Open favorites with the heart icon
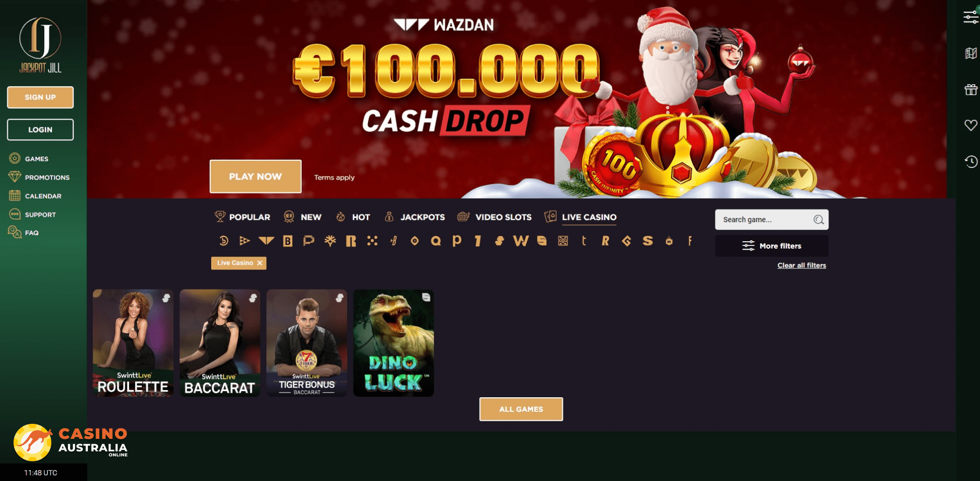The width and height of the screenshot is (980, 481). click(971, 125)
